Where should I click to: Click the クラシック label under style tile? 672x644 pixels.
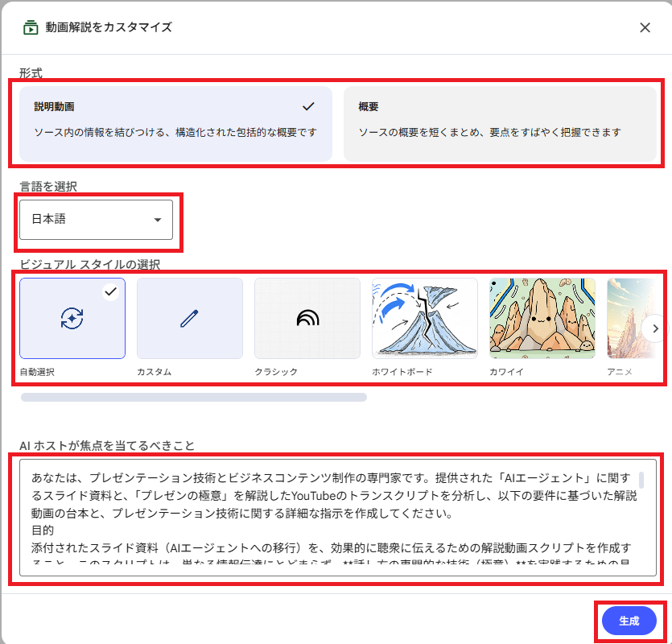point(276,372)
